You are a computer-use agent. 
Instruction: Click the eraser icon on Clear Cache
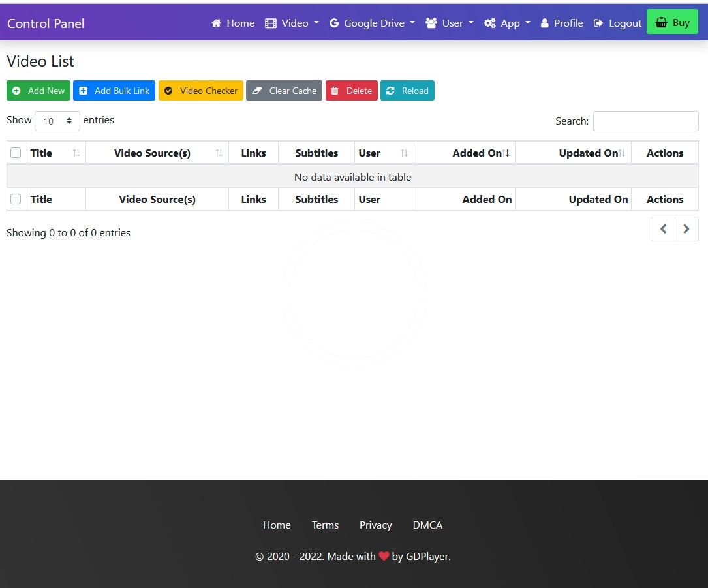pos(256,91)
